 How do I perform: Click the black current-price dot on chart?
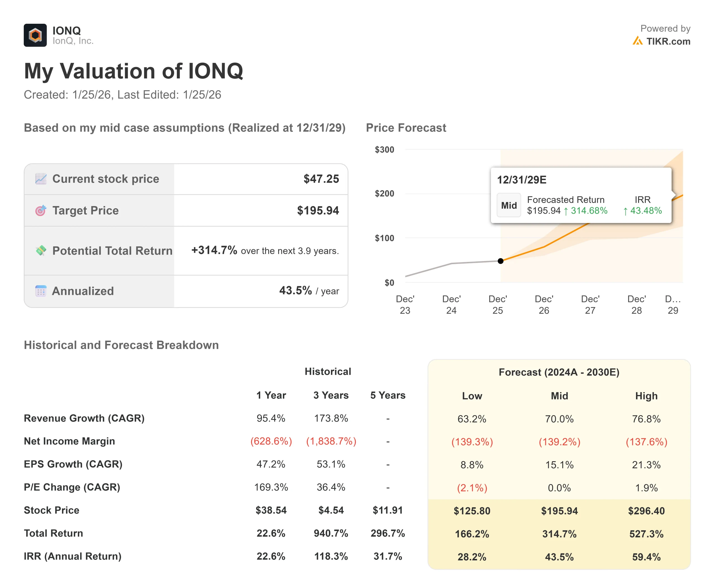tap(500, 261)
